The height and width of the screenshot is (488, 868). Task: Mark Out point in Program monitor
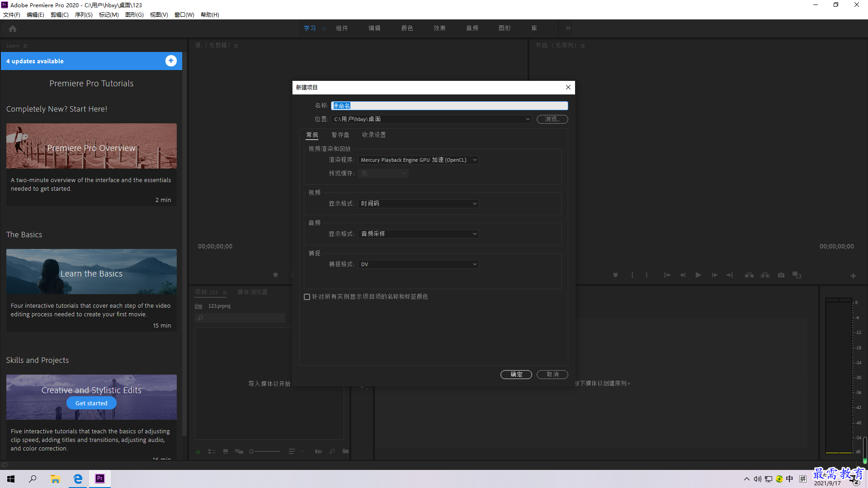(646, 275)
